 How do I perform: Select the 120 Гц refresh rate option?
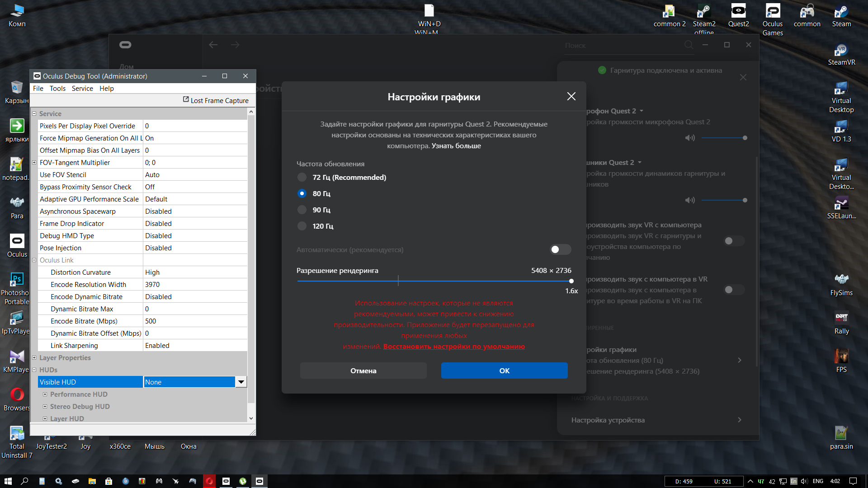click(x=302, y=226)
